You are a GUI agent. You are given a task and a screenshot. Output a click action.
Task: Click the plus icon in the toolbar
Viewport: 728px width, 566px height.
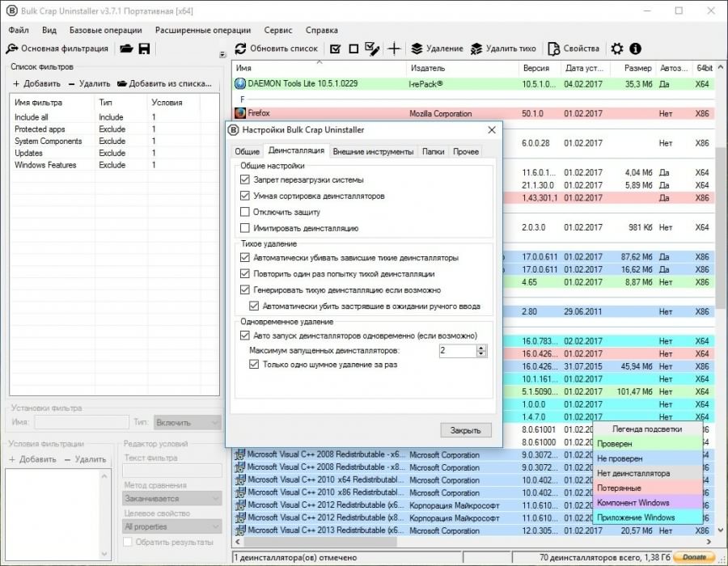pyautogui.click(x=394, y=49)
